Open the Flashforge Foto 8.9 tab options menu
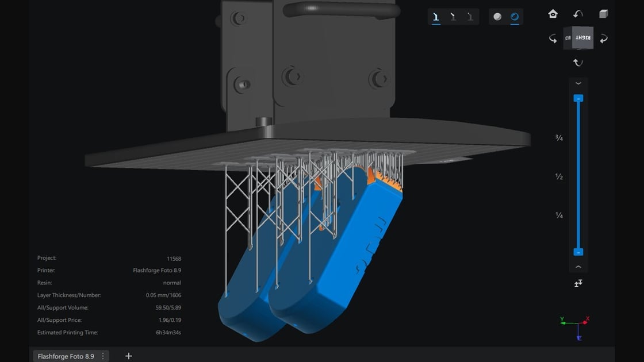 (x=102, y=356)
